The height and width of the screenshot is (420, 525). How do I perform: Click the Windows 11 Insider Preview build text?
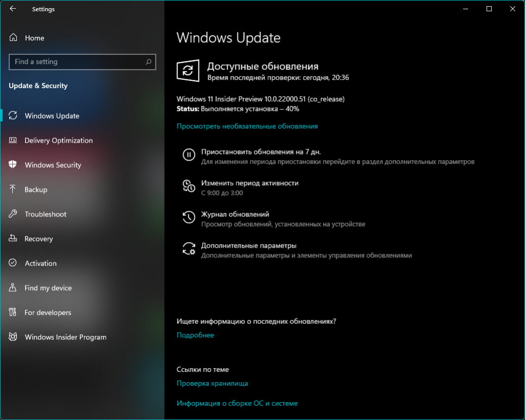260,99
